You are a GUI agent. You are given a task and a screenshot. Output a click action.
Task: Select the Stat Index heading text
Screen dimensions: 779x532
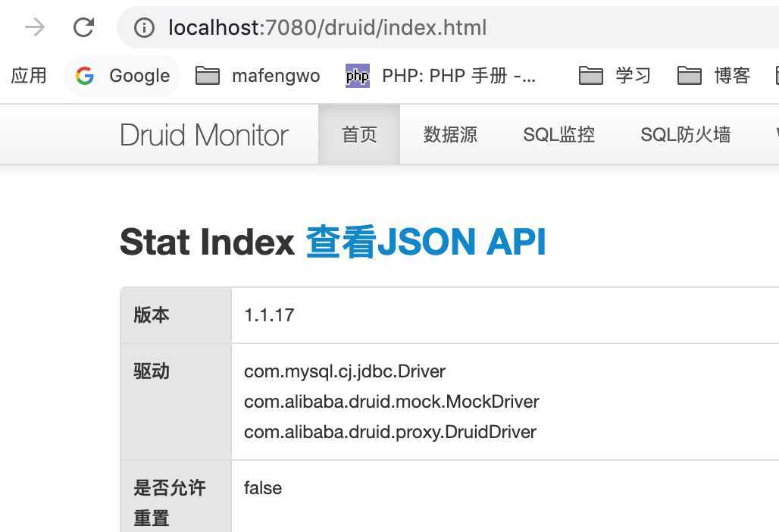[207, 242]
